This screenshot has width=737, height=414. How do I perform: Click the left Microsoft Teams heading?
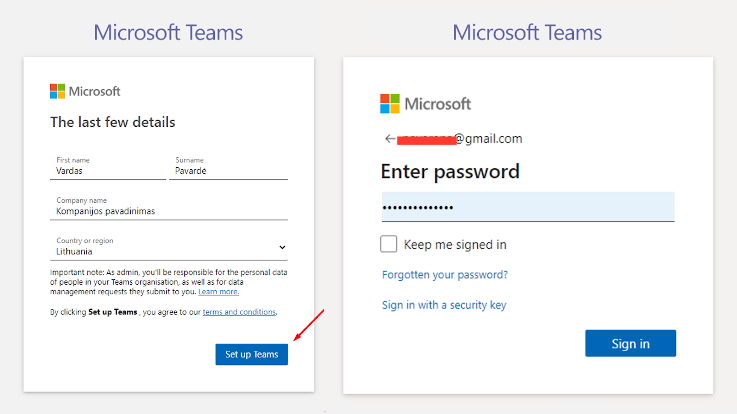[x=168, y=33]
